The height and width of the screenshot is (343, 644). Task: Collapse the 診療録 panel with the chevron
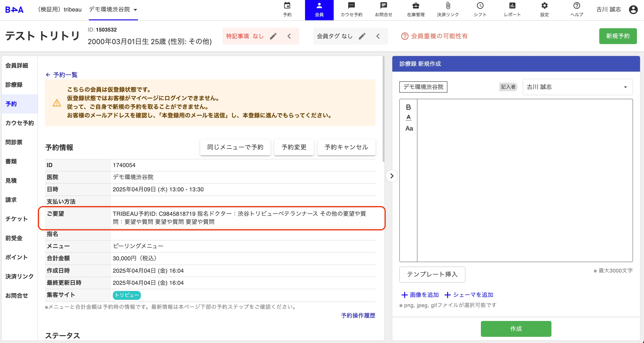[392, 176]
